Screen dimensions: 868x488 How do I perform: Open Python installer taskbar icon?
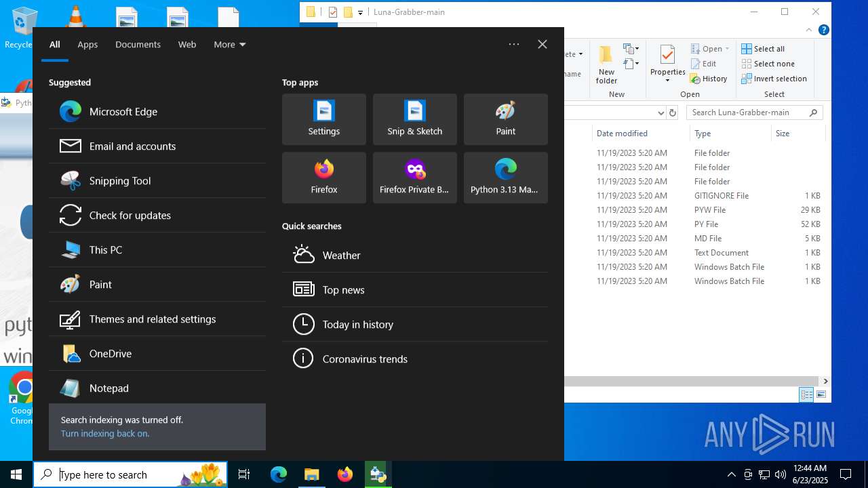pos(378,474)
